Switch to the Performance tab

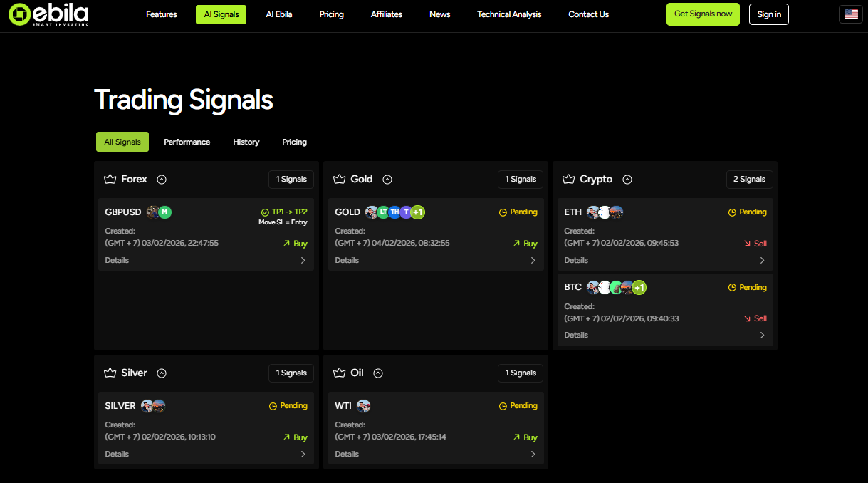tap(187, 142)
